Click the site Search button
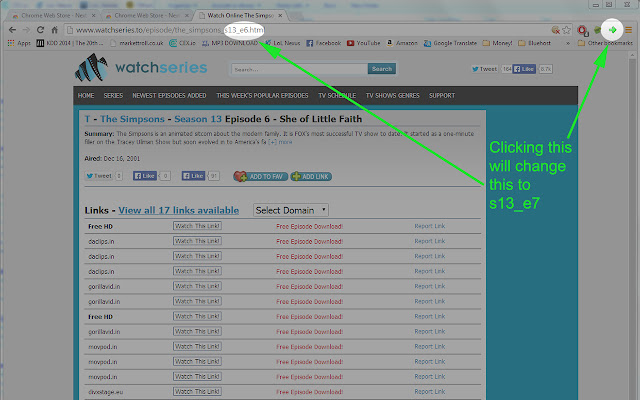Image resolution: width=640 pixels, height=400 pixels. point(382,69)
